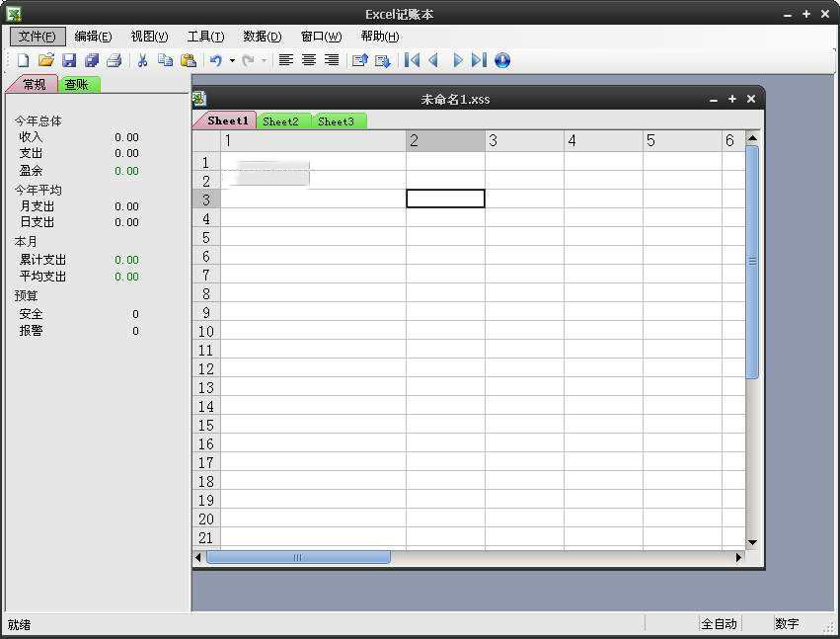Screen dimensions: 840x639
Task: Select column header 2
Action: tap(446, 141)
